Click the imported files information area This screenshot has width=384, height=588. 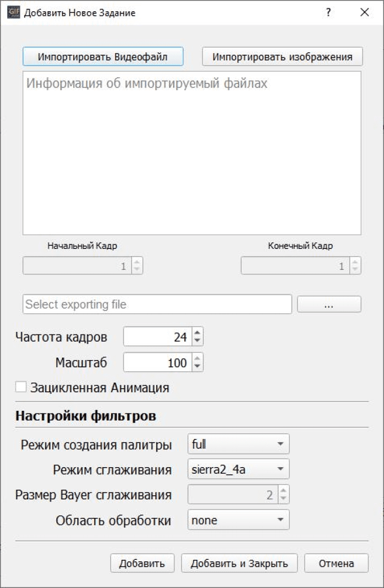coord(192,154)
